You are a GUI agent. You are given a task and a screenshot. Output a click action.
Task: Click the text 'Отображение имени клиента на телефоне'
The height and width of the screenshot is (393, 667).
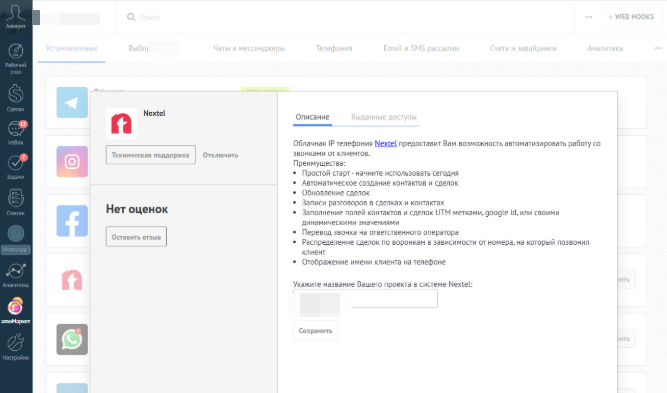pos(374,262)
